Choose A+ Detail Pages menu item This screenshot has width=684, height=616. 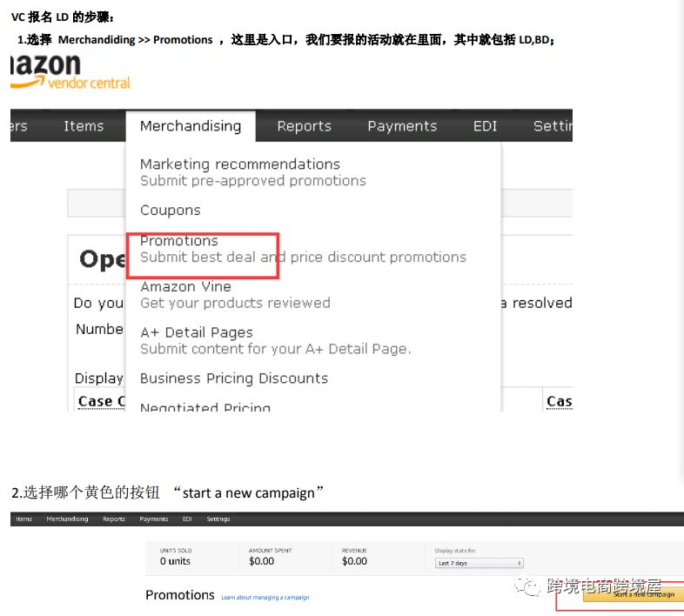[x=197, y=333]
